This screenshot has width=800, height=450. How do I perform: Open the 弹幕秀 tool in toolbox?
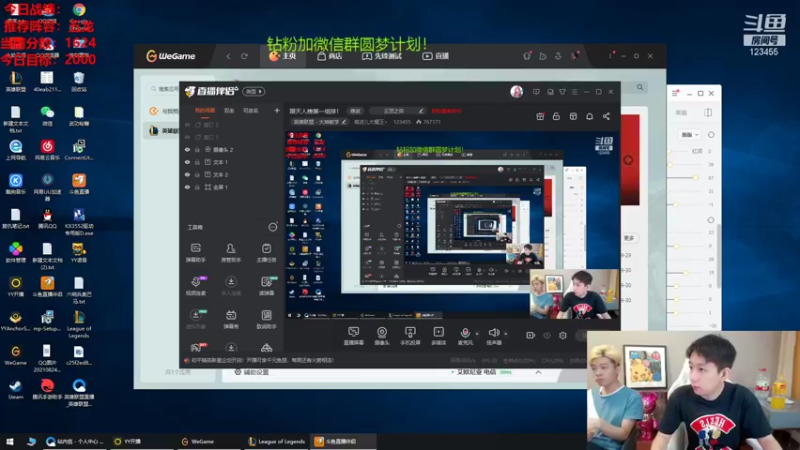[x=231, y=319]
